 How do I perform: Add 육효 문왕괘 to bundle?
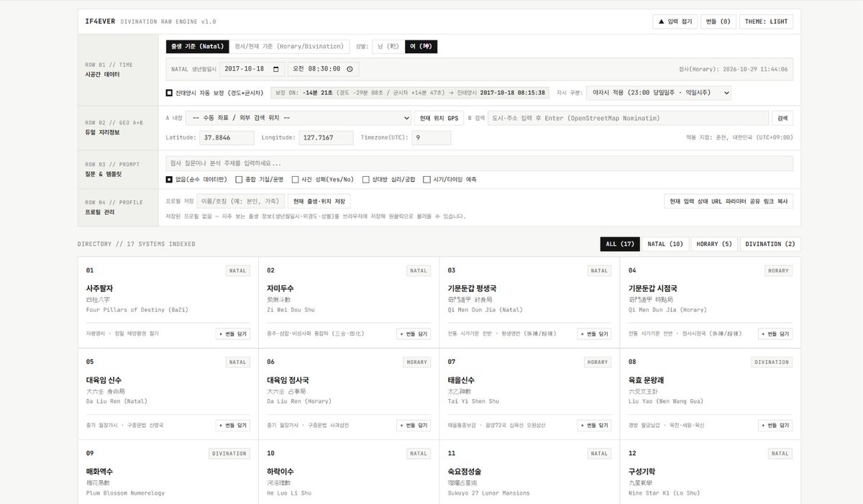click(775, 425)
